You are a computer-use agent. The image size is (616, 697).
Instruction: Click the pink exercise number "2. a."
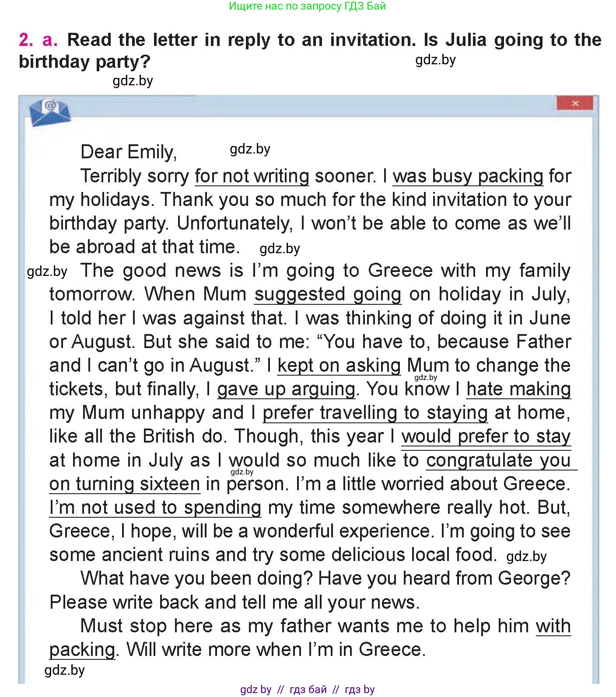[x=38, y=40]
